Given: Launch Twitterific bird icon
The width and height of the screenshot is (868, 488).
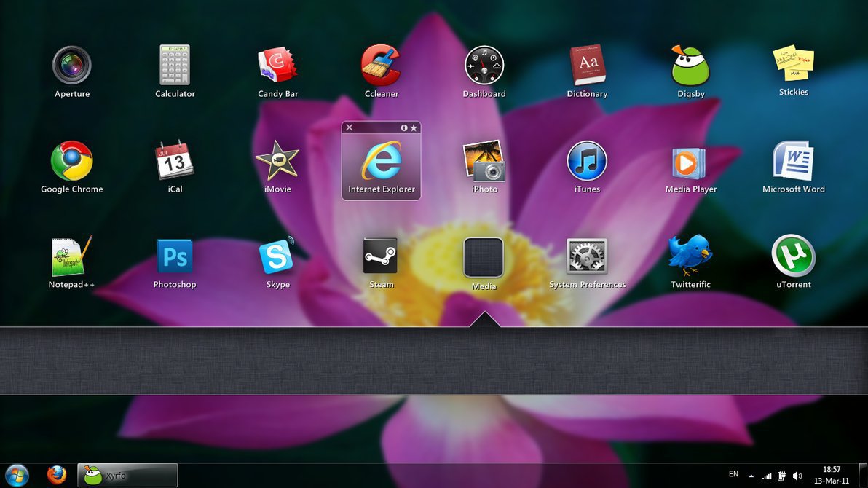Looking at the screenshot, I should point(690,256).
